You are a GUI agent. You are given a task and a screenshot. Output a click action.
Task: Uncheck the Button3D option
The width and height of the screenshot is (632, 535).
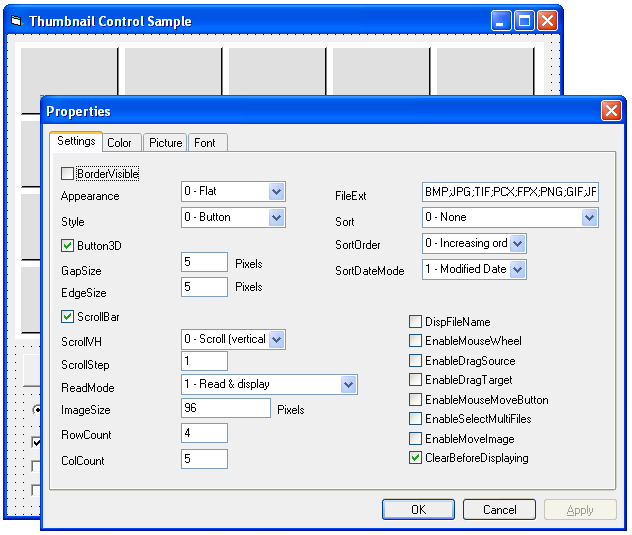click(x=68, y=245)
